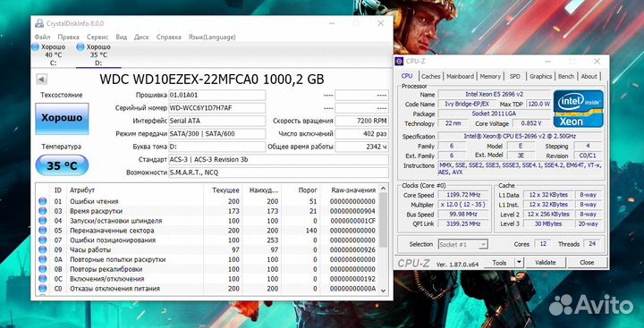
Task: Click the status circle for Отказы отключения питания
Action: tap(42, 289)
